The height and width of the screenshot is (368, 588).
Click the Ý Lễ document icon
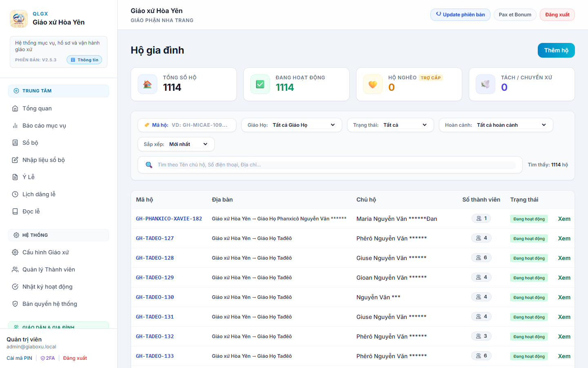point(15,177)
